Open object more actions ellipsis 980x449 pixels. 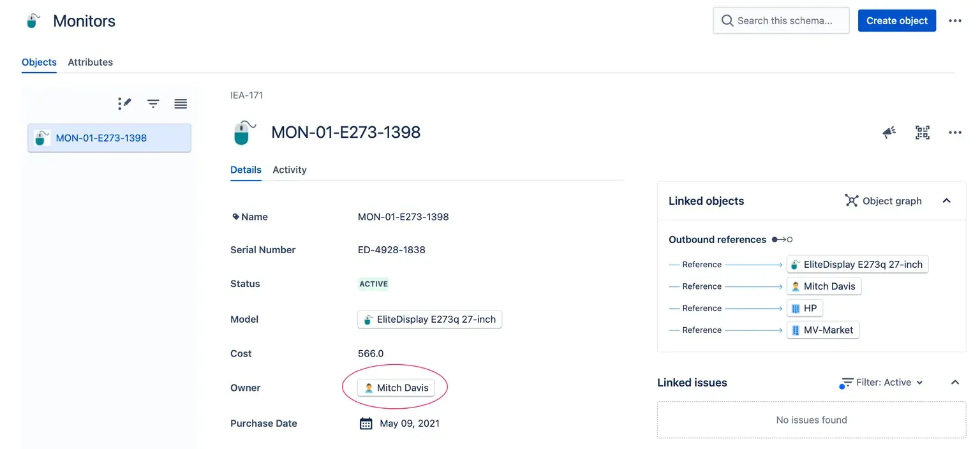(954, 133)
